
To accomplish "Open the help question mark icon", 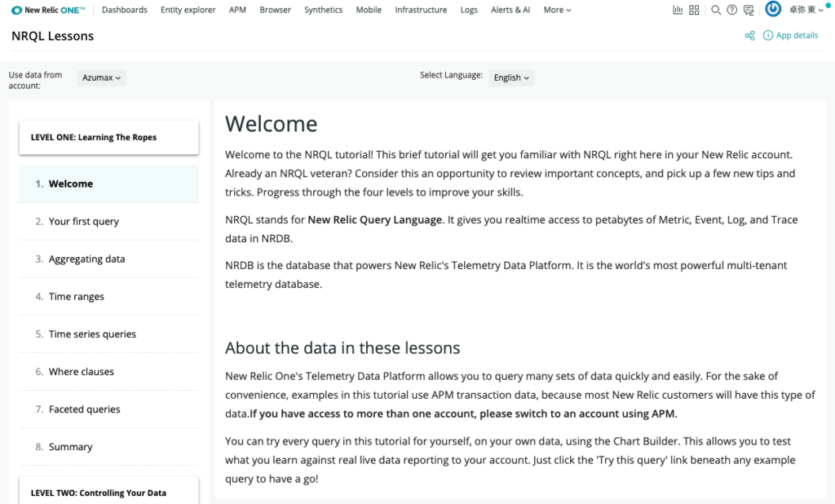I will (732, 10).
